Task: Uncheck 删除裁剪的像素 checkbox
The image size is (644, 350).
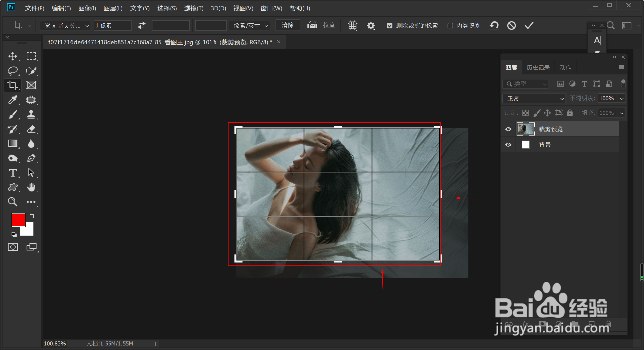Action: click(x=389, y=26)
